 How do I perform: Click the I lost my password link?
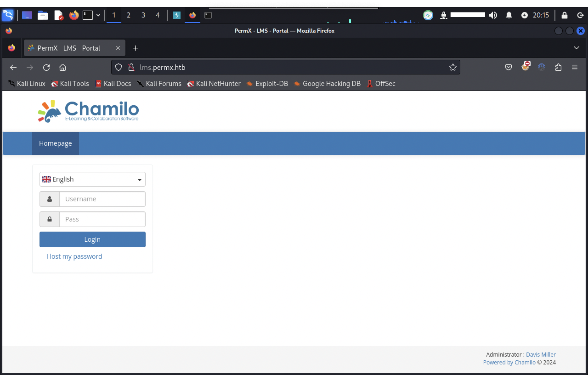tap(74, 256)
